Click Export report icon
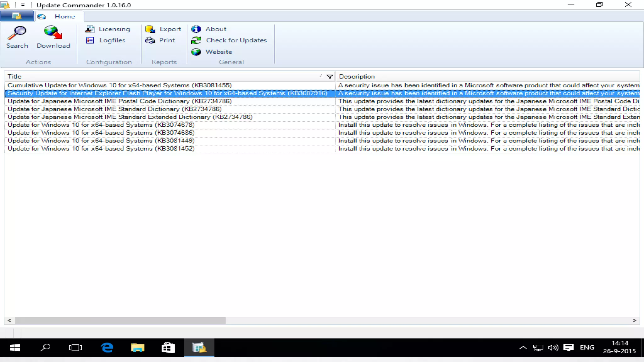The image size is (644, 362). (x=150, y=29)
